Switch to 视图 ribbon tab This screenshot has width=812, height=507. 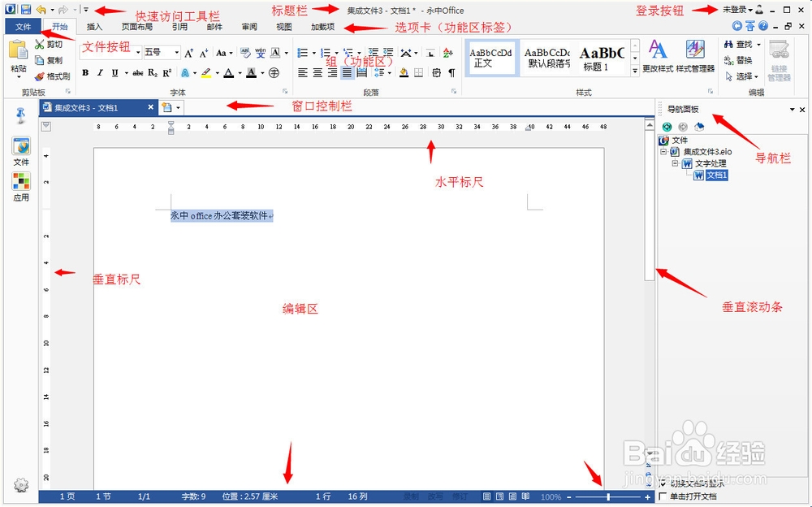(283, 27)
